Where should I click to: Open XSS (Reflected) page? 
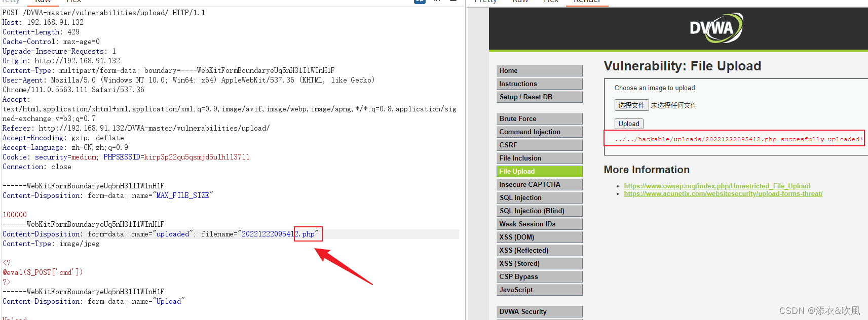click(540, 250)
